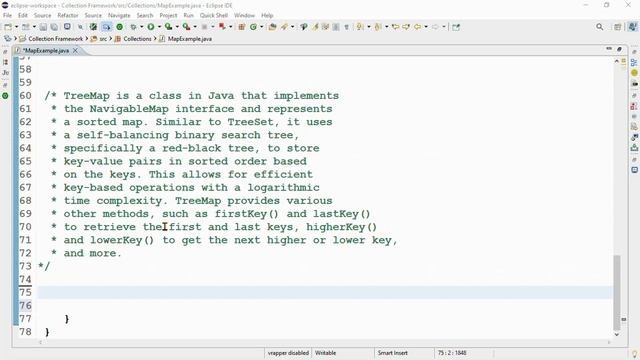Place cursor on empty line 75
Screen dimensions: 640x360
click(x=324, y=292)
